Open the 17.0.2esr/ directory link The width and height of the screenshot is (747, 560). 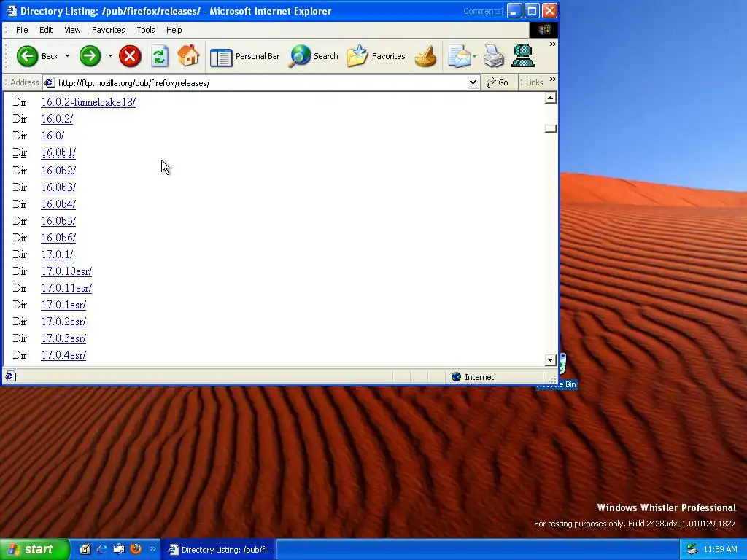[63, 322]
